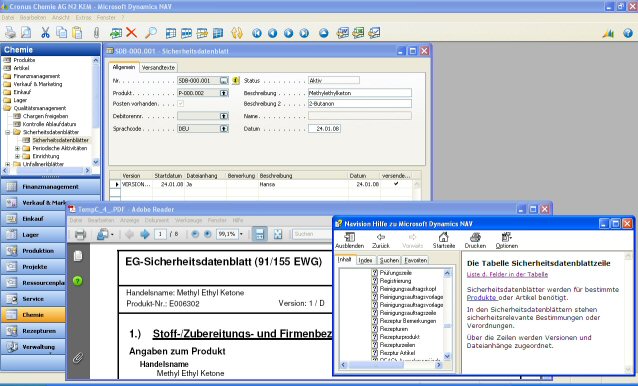Viewport: 638px width, 386px height.
Task: Go to next PDF page arrow
Action: point(144,234)
